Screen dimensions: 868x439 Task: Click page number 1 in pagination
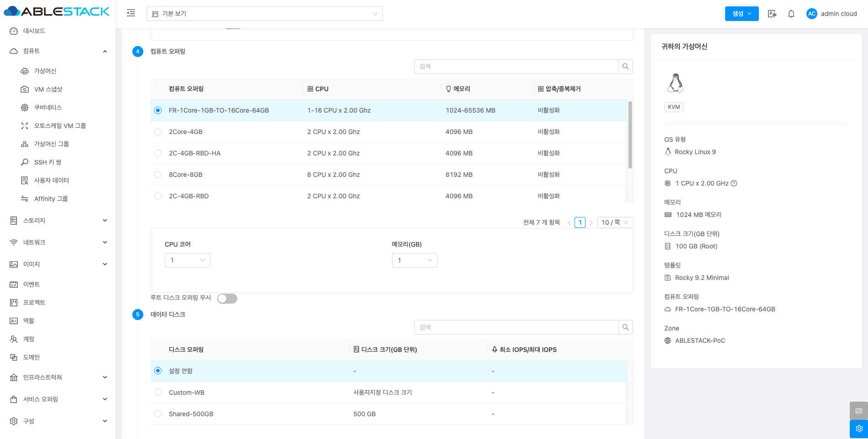point(580,222)
